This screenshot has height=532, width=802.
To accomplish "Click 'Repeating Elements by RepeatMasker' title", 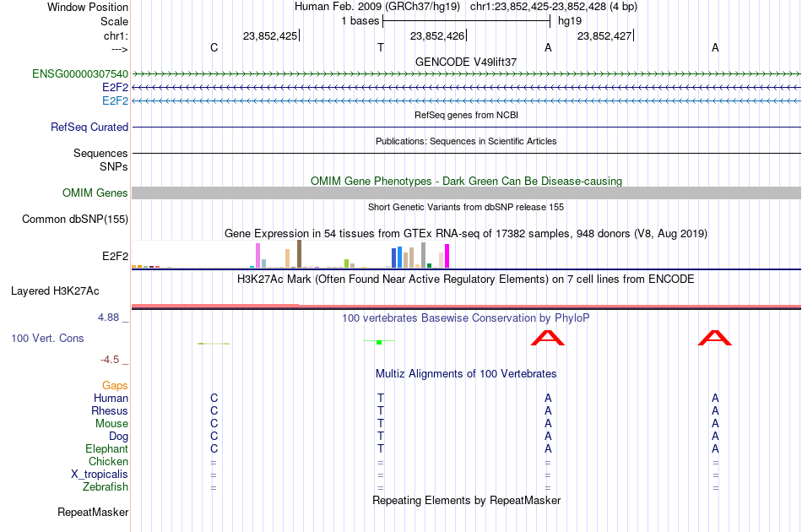I will click(x=467, y=500).
